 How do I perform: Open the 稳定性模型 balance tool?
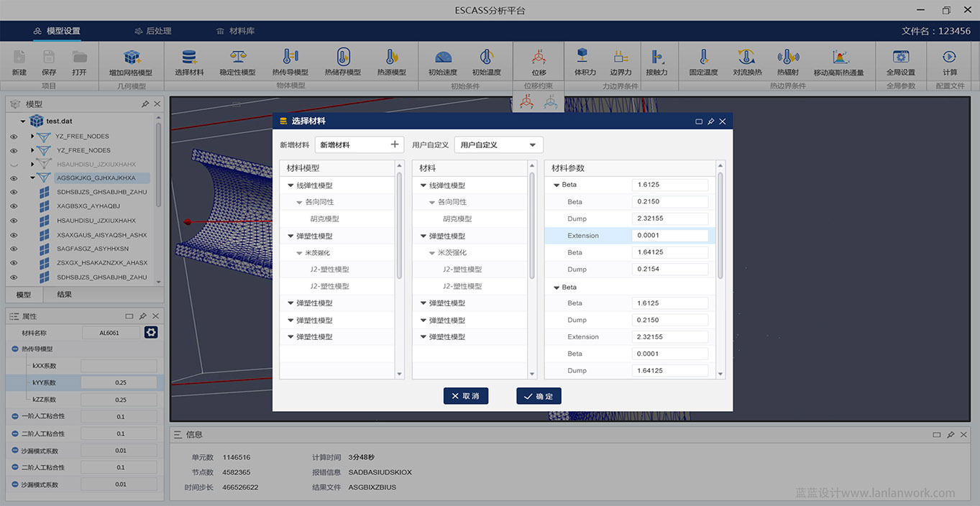(237, 58)
